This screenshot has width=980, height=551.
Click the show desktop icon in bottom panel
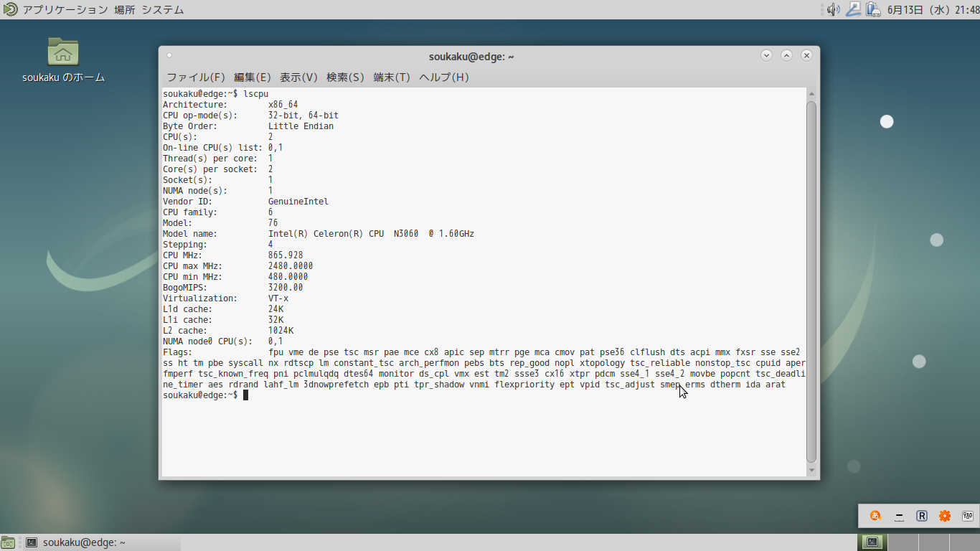tap(8, 542)
